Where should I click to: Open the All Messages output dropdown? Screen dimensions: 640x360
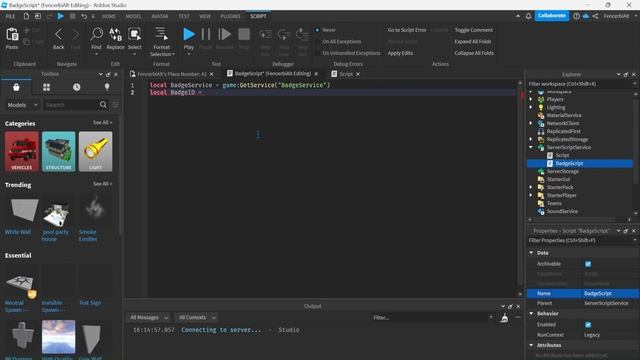click(149, 317)
